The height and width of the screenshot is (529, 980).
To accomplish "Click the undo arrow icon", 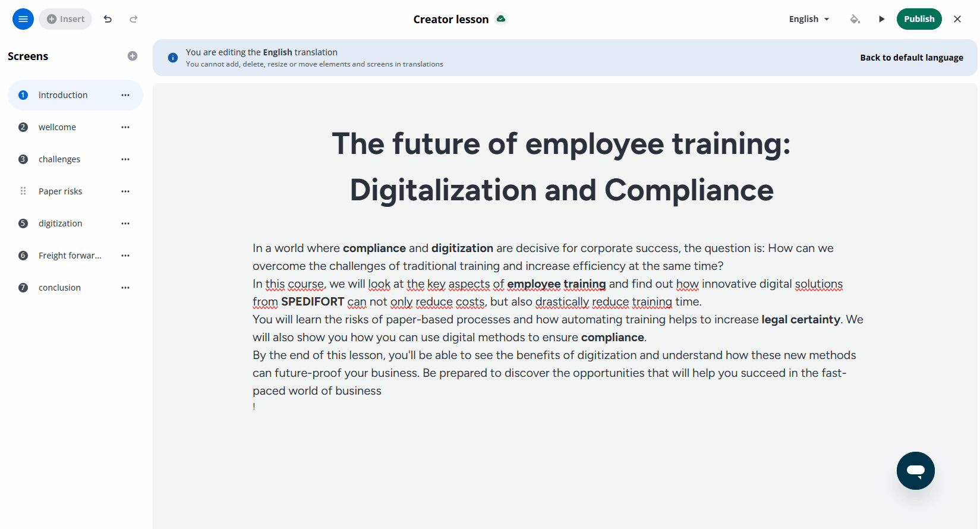I will point(108,19).
